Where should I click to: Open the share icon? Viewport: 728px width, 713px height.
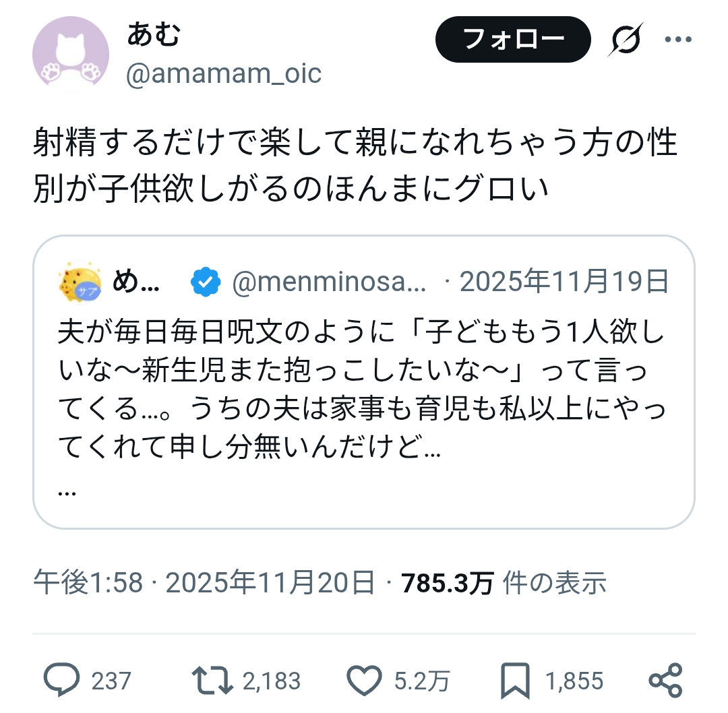(x=665, y=680)
